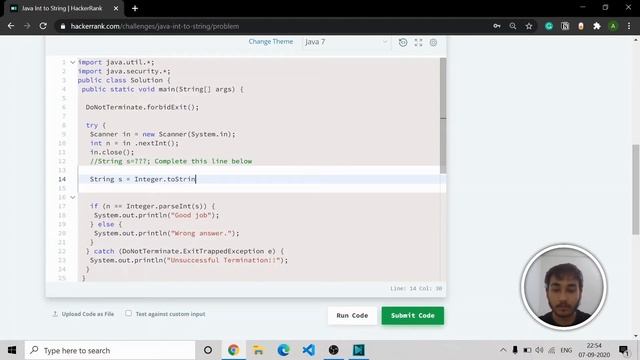Open the Windows Start menu
The height and width of the screenshot is (360, 640).
coord(12,350)
